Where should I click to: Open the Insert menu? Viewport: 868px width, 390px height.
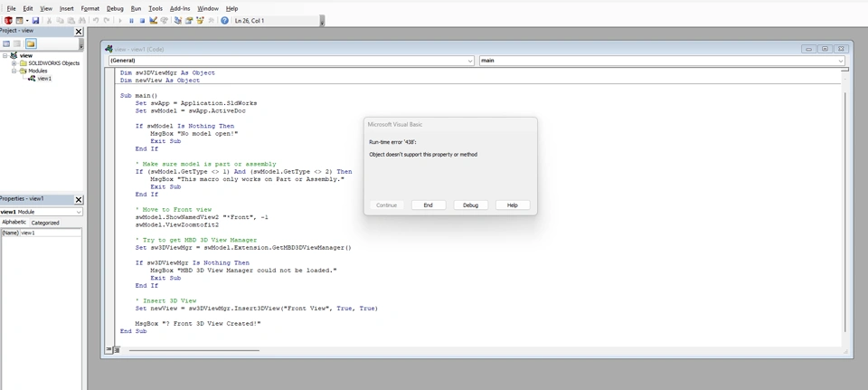pos(66,8)
